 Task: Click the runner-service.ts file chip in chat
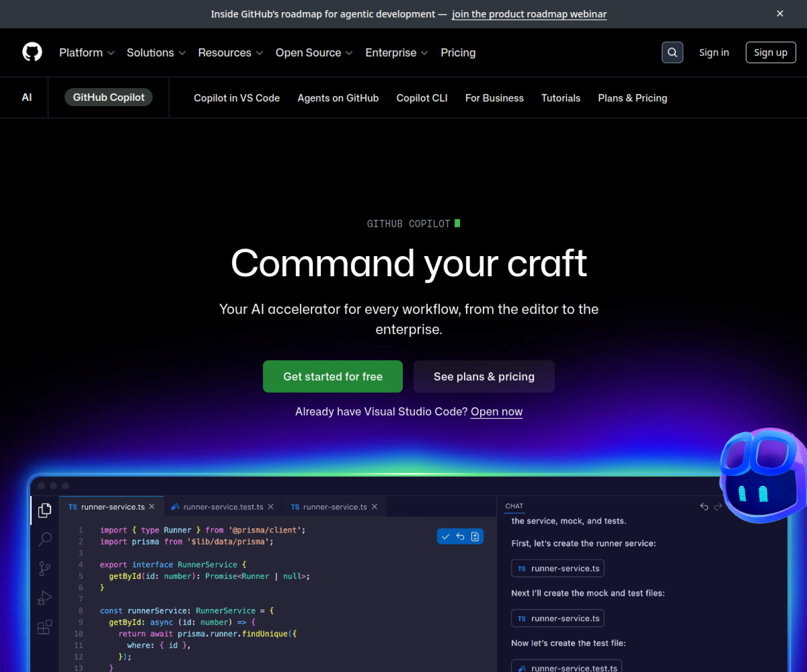557,568
